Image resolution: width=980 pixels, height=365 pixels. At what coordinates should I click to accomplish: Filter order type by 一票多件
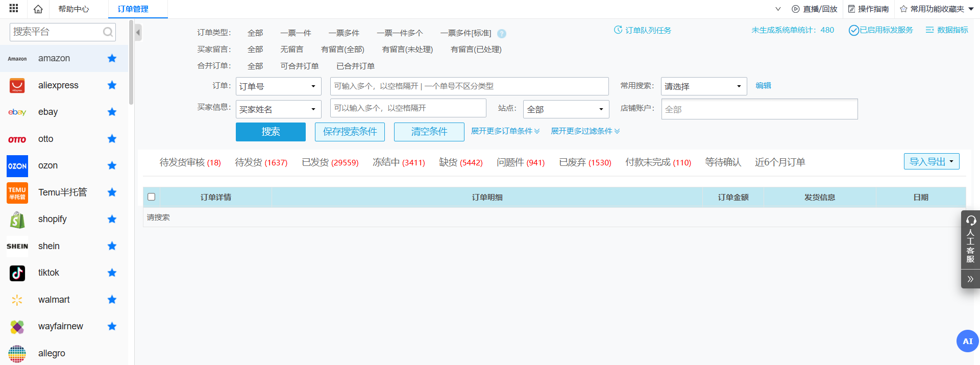(x=344, y=33)
